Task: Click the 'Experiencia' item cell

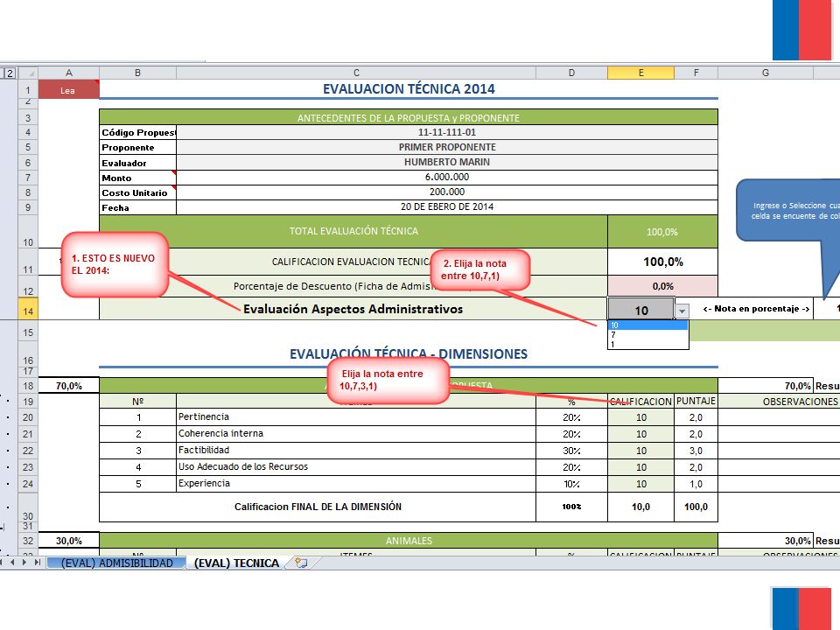Action: tap(356, 484)
